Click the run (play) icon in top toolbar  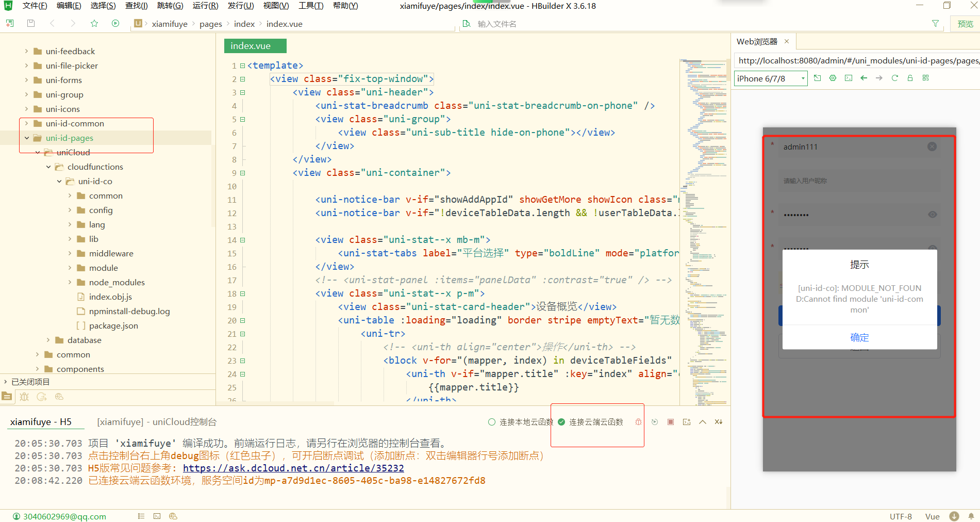pyautogui.click(x=115, y=23)
